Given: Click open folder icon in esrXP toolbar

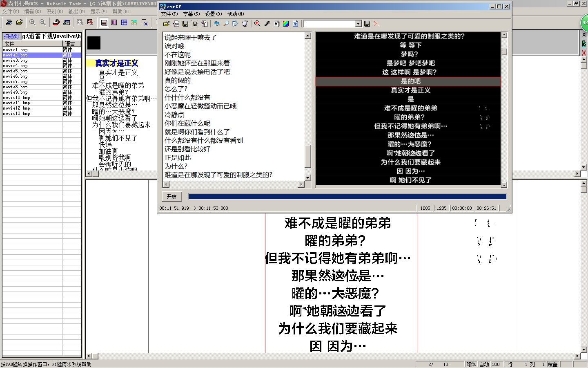Looking at the screenshot, I should coord(167,24).
